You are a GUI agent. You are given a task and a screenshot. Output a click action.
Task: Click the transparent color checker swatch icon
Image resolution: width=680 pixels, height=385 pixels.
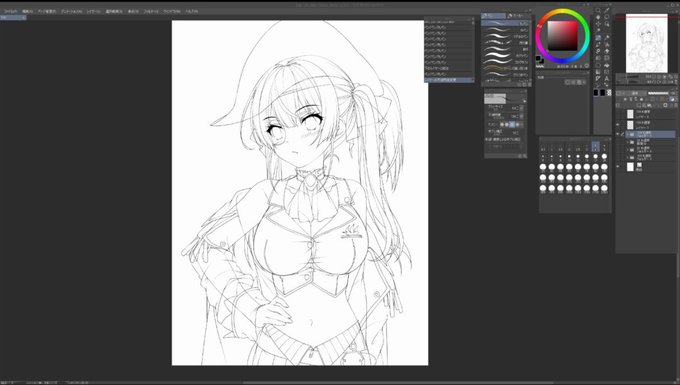[609, 93]
